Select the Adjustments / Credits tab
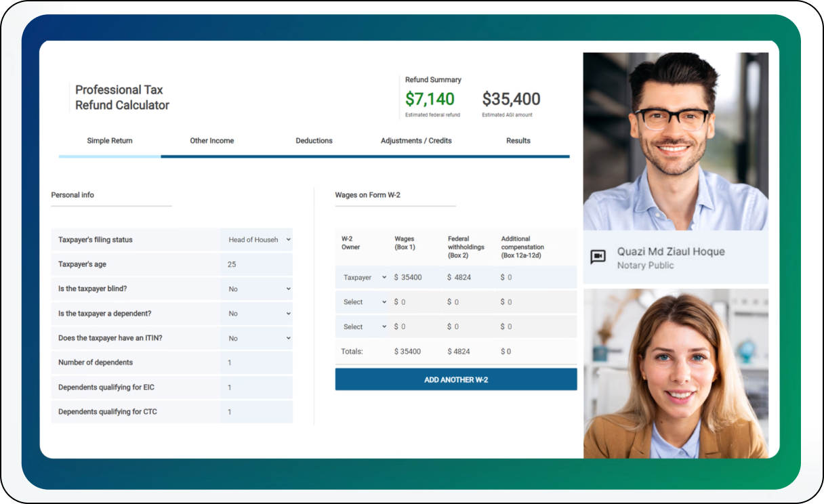This screenshot has width=824, height=504. pyautogui.click(x=416, y=141)
